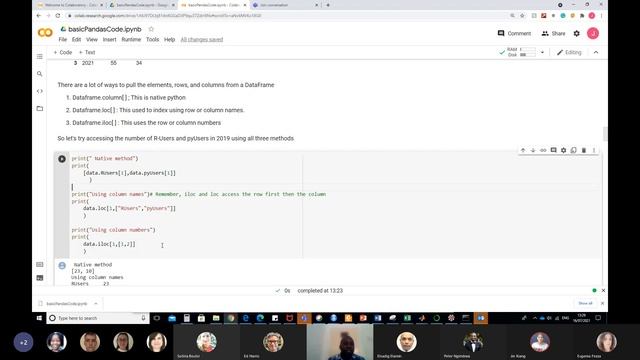Viewport: 640px width, 360px height.
Task: Rename the notebook title basicPandasCode.ipynb
Action: [105, 29]
